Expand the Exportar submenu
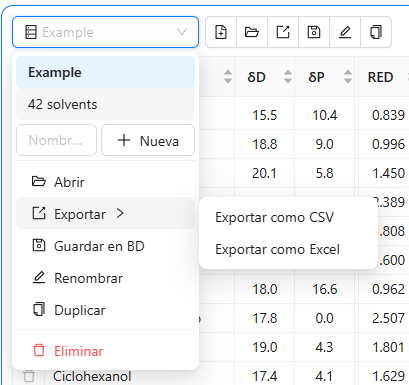 [105, 213]
